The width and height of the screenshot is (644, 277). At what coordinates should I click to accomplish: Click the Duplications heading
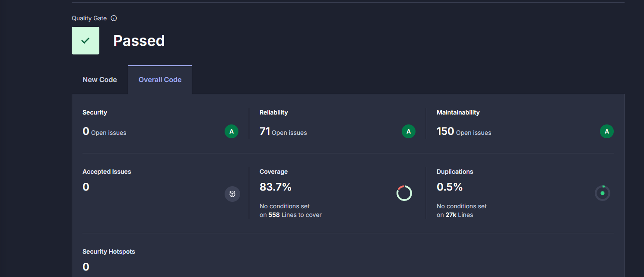pyautogui.click(x=455, y=172)
